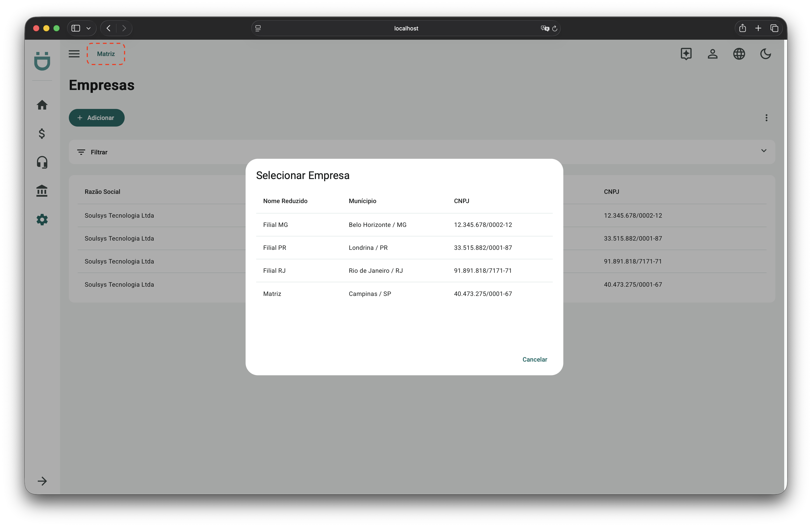Click the Safari page reload icon
Image resolution: width=812 pixels, height=527 pixels.
click(554, 28)
